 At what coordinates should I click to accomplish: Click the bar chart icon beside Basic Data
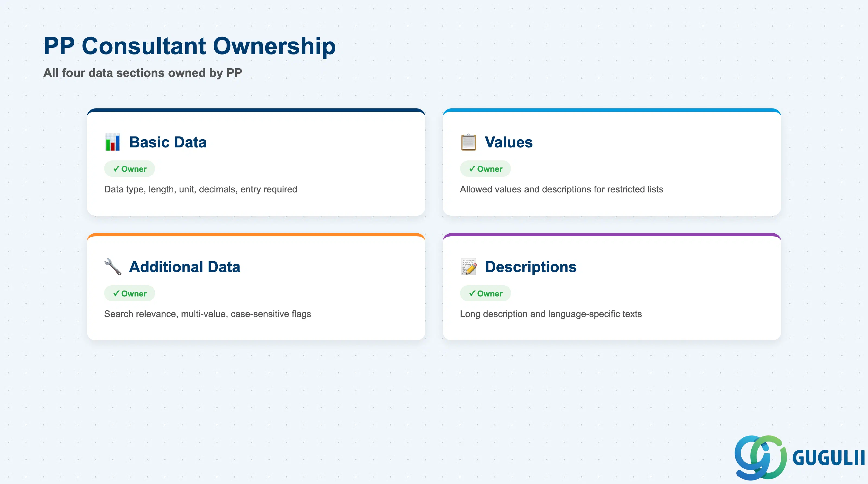click(113, 142)
